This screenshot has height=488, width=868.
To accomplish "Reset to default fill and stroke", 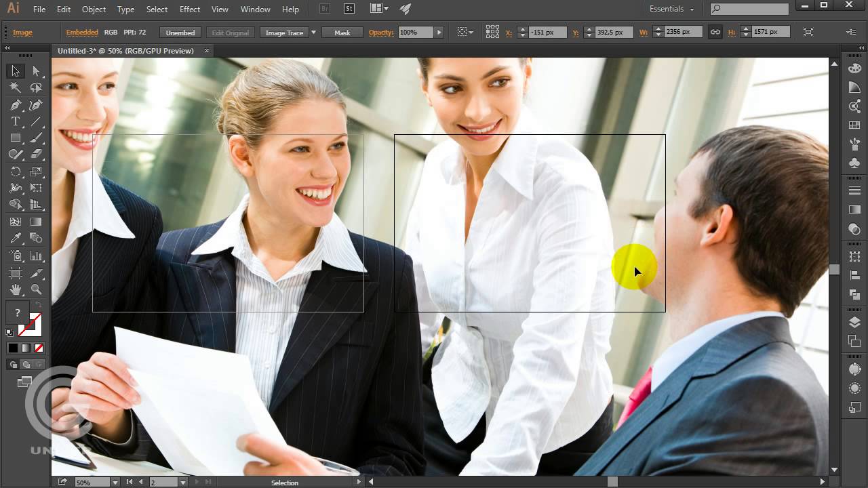I will point(9,332).
